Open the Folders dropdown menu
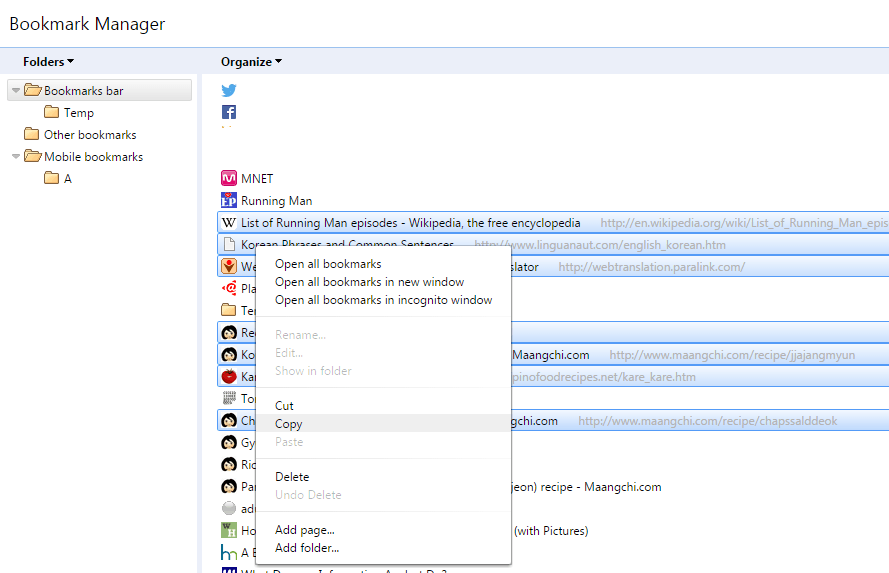This screenshot has height=573, width=889. tap(48, 62)
